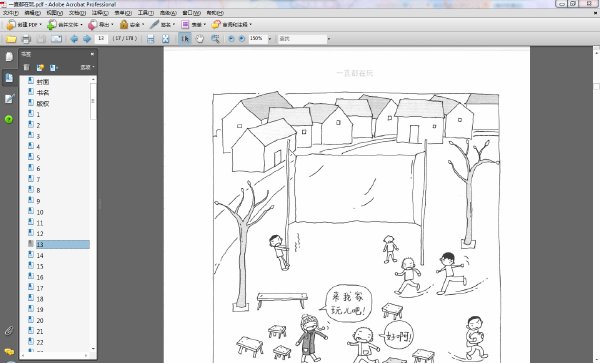
Task: Click the Print icon
Action: tap(26, 39)
